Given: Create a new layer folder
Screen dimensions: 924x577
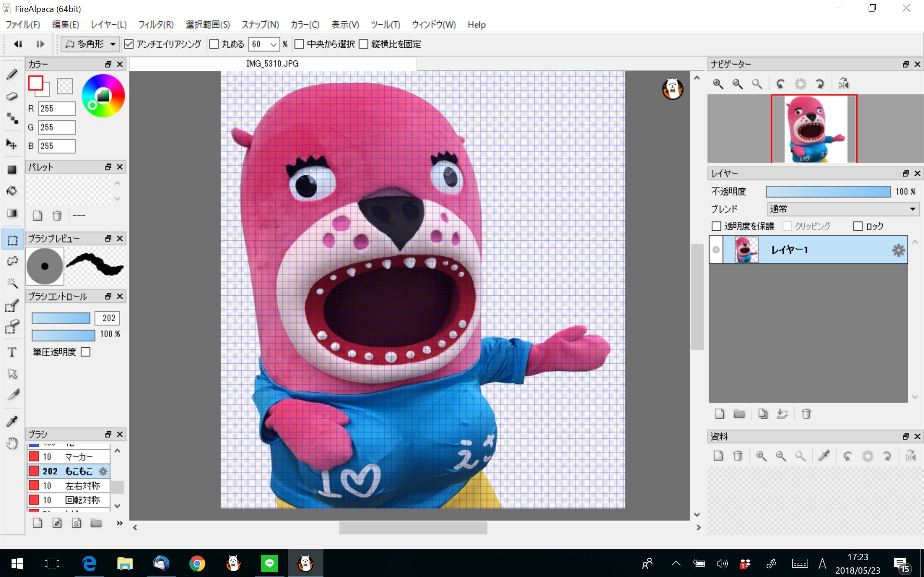Looking at the screenshot, I should click(x=739, y=414).
